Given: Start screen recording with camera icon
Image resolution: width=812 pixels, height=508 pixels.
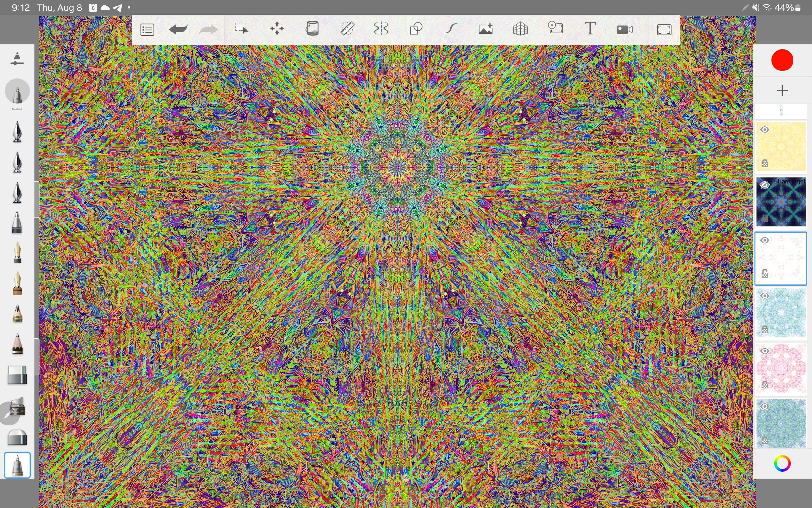Looking at the screenshot, I should tap(625, 30).
